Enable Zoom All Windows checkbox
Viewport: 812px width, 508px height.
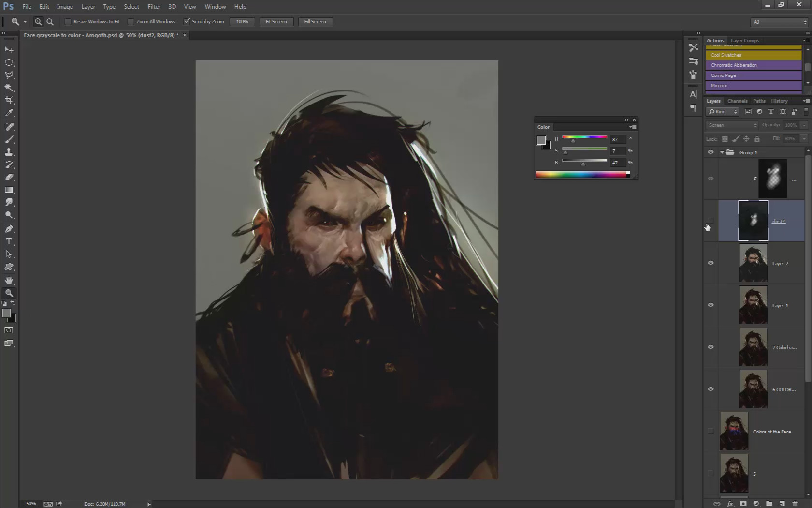131,22
